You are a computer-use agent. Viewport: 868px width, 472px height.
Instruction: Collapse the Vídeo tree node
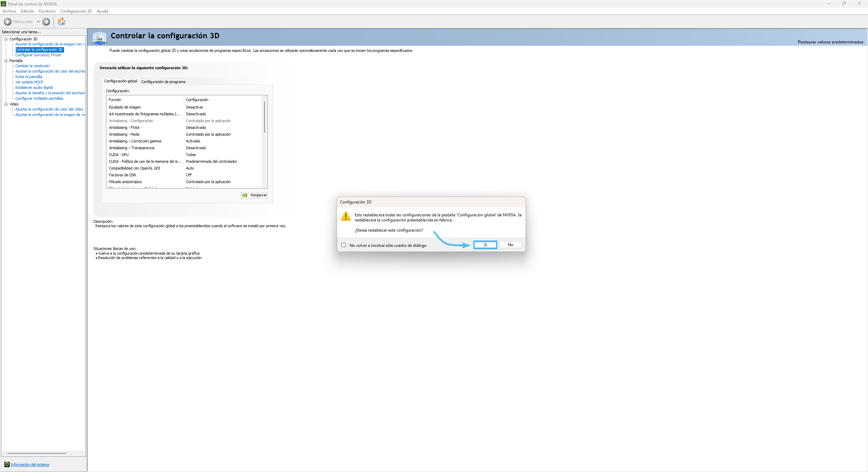(6, 104)
